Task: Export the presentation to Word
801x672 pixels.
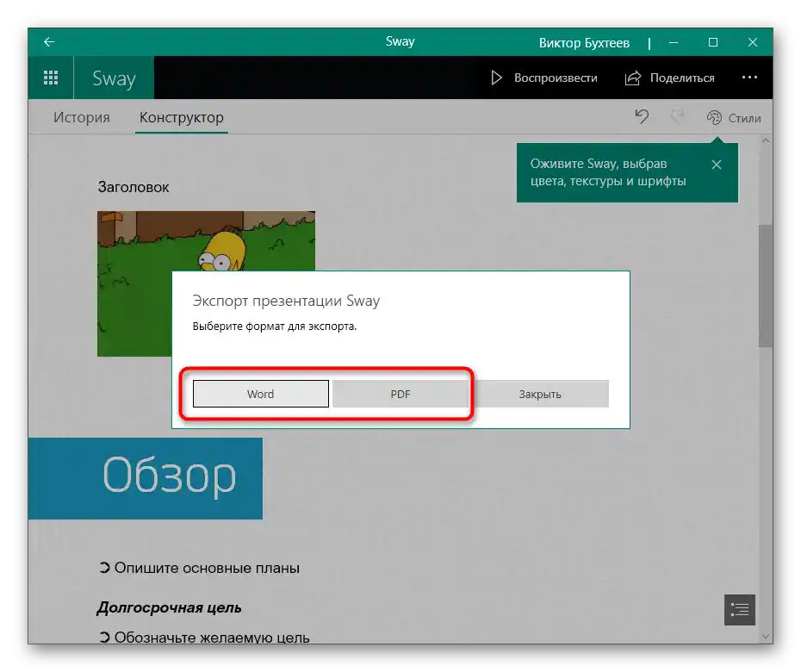Action: pos(260,394)
